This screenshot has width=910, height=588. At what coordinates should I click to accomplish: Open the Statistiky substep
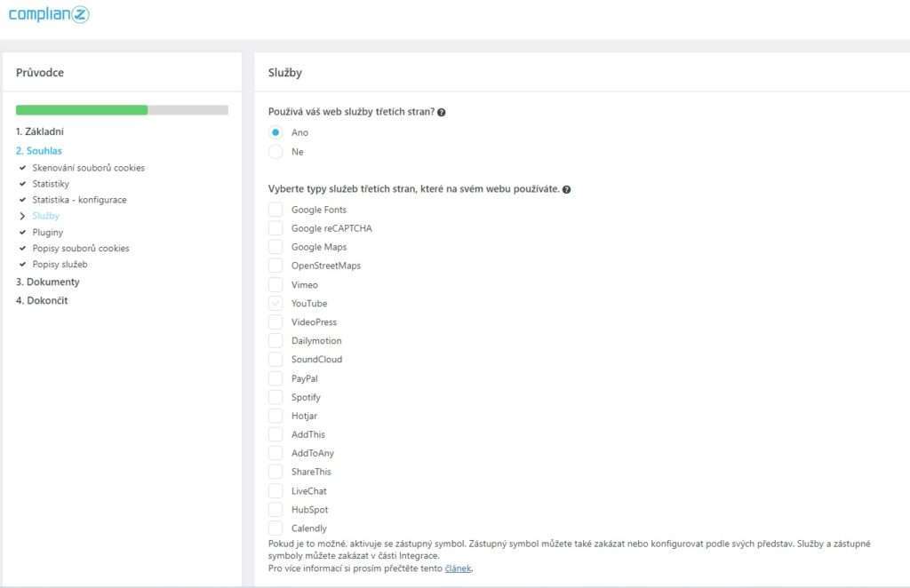pyautogui.click(x=51, y=184)
